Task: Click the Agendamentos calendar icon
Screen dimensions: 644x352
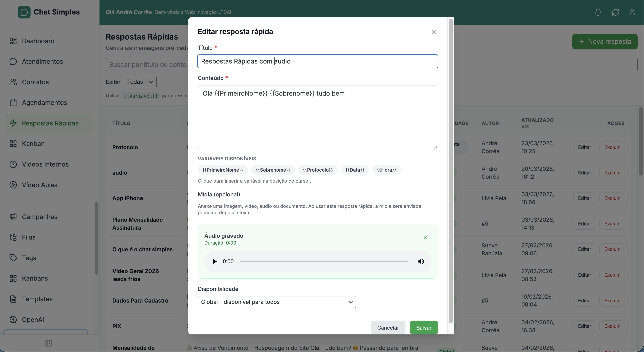Action: (x=13, y=103)
